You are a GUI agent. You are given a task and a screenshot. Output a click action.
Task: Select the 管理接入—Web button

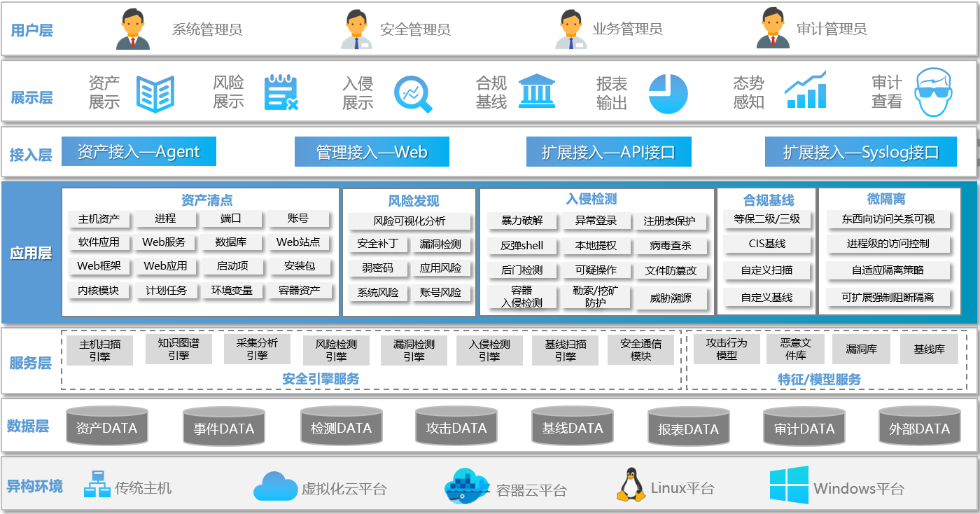coord(372,152)
